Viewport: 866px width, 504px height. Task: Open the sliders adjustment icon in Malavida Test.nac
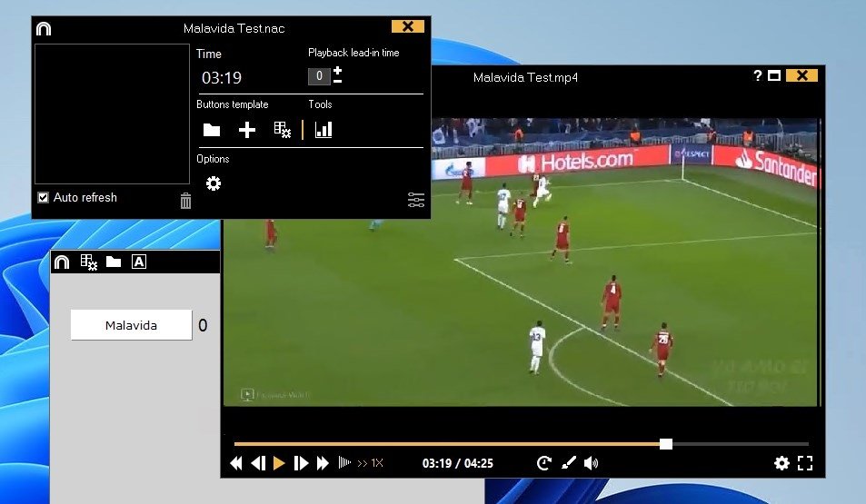click(416, 200)
